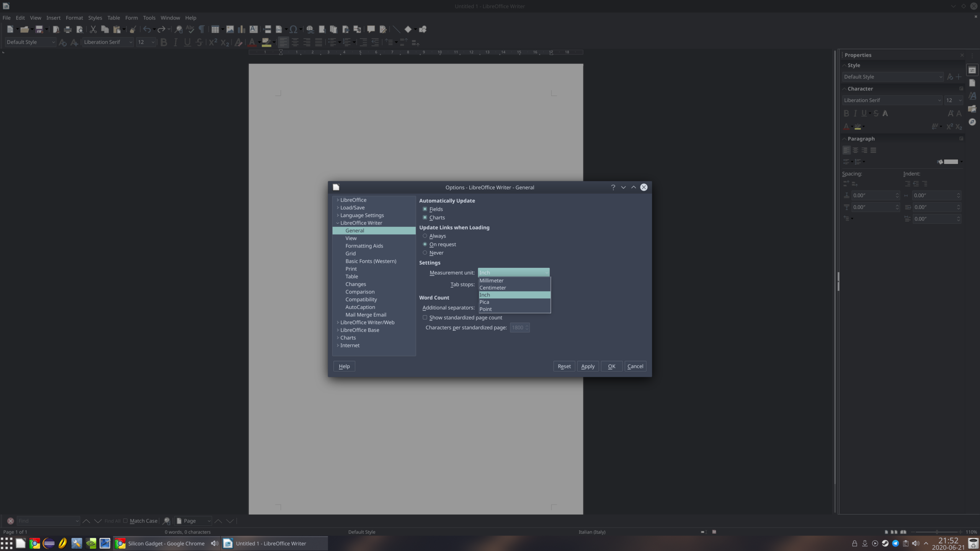Open the sidebar Page deck icon
The height and width of the screenshot is (551, 980).
[x=972, y=83]
